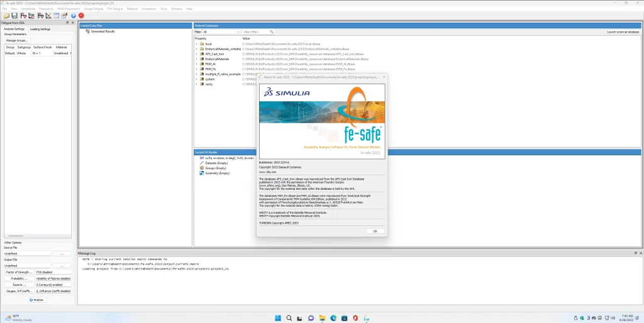Click the open folder toolbar icon
This screenshot has width=644, height=323.
[x=6, y=15]
